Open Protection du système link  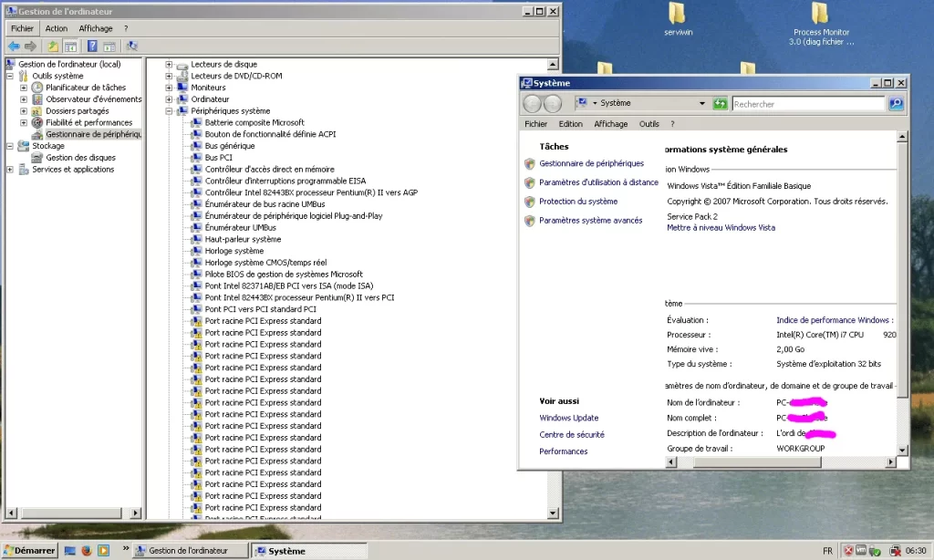[x=578, y=202]
